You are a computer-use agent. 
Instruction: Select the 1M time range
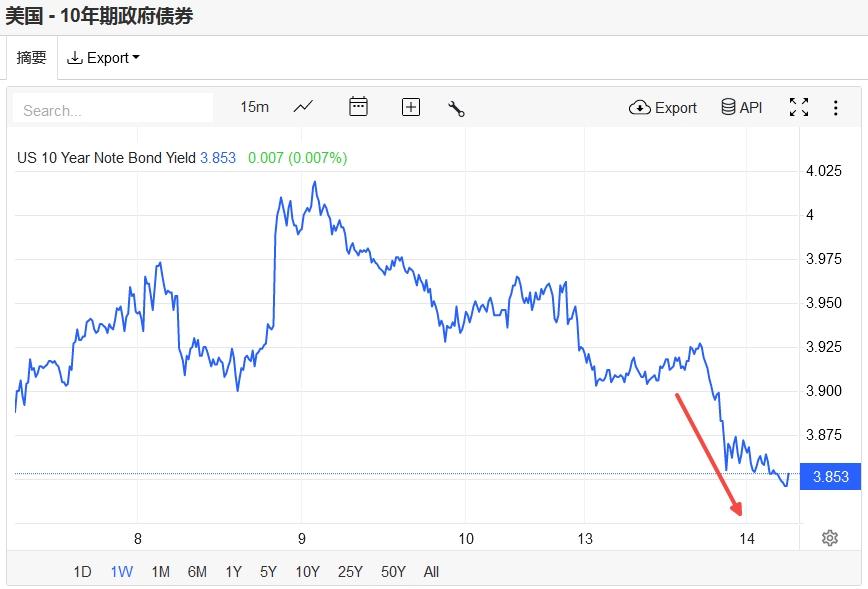pos(160,572)
